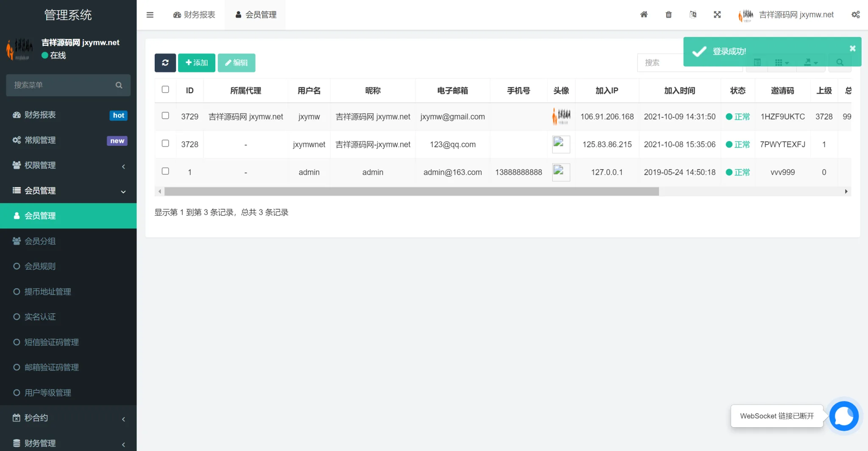This screenshot has width=868, height=451.
Task: Select checkbox for row ID 3729
Action: pos(165,116)
